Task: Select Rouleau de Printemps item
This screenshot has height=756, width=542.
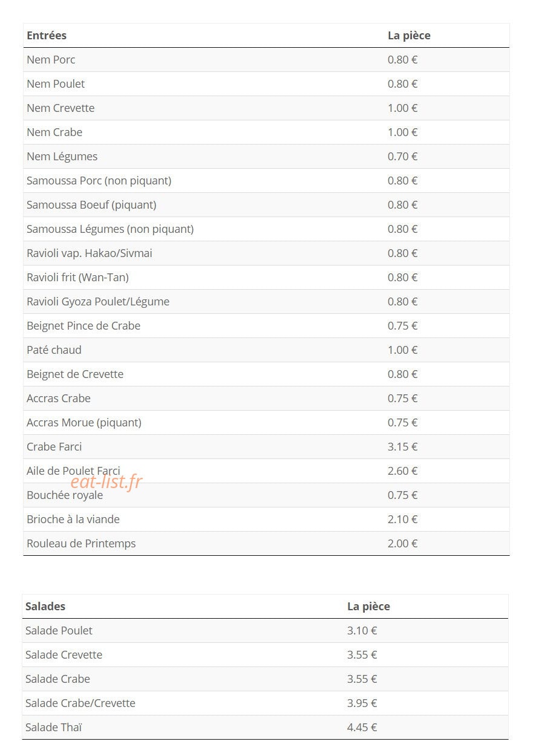Action: 81,544
